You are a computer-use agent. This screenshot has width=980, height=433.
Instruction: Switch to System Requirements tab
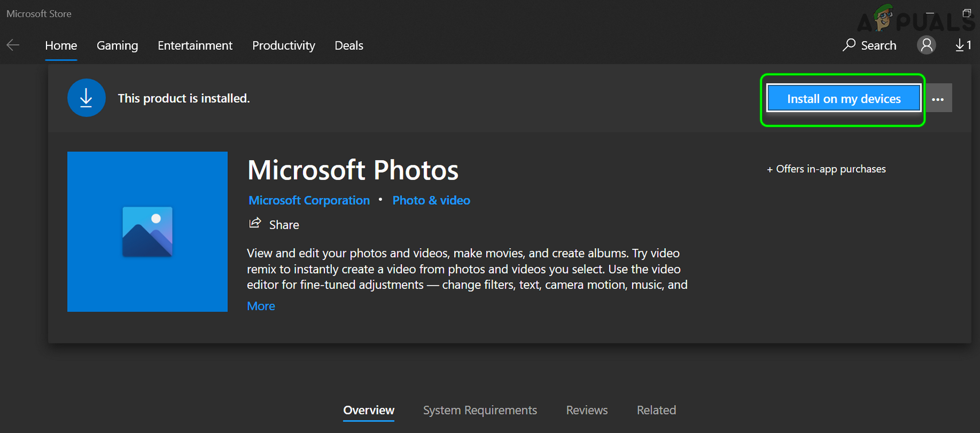pyautogui.click(x=480, y=410)
